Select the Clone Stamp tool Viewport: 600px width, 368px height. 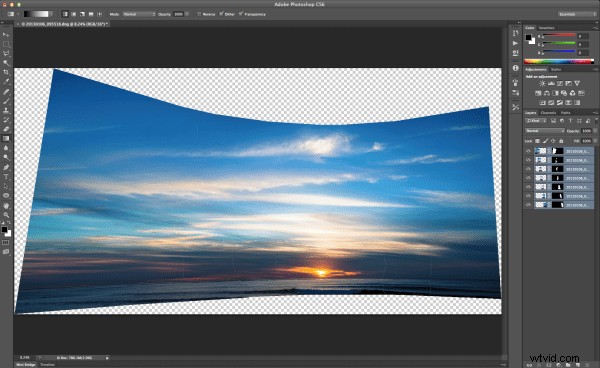(6, 110)
